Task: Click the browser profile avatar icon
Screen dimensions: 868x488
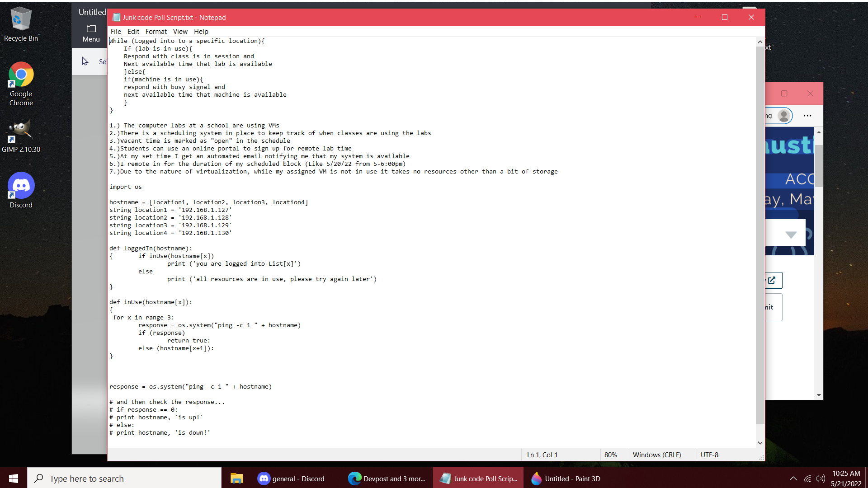Action: click(784, 116)
